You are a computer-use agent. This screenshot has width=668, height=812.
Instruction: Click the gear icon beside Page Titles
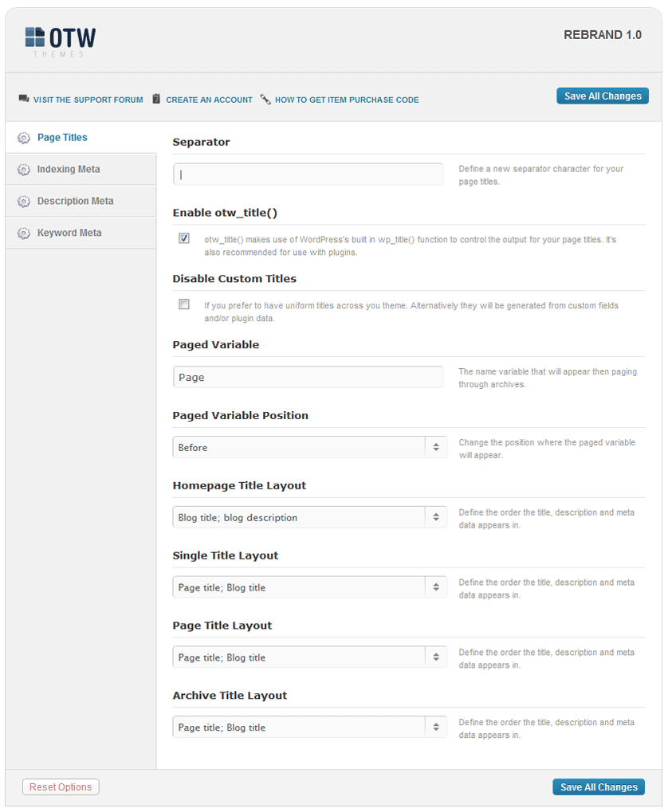24,138
